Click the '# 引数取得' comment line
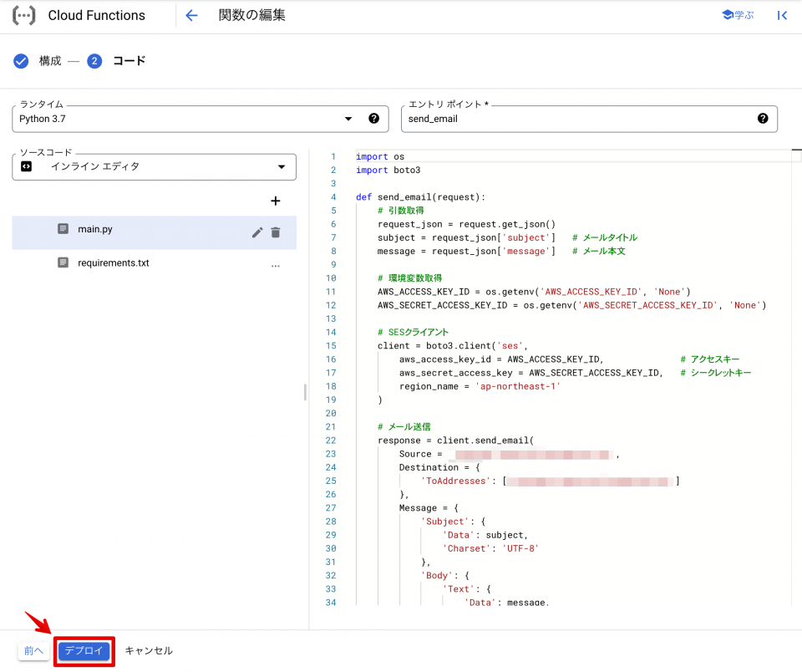 (400, 211)
